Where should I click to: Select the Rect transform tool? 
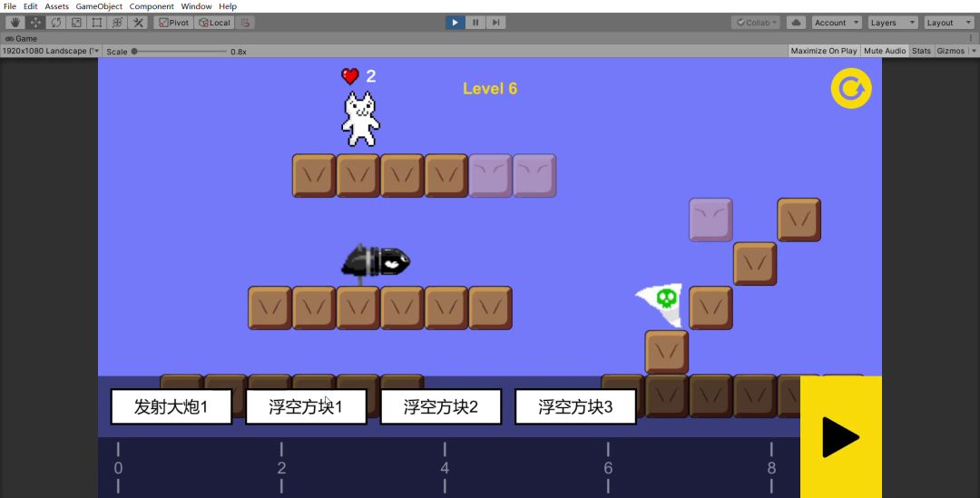(97, 23)
